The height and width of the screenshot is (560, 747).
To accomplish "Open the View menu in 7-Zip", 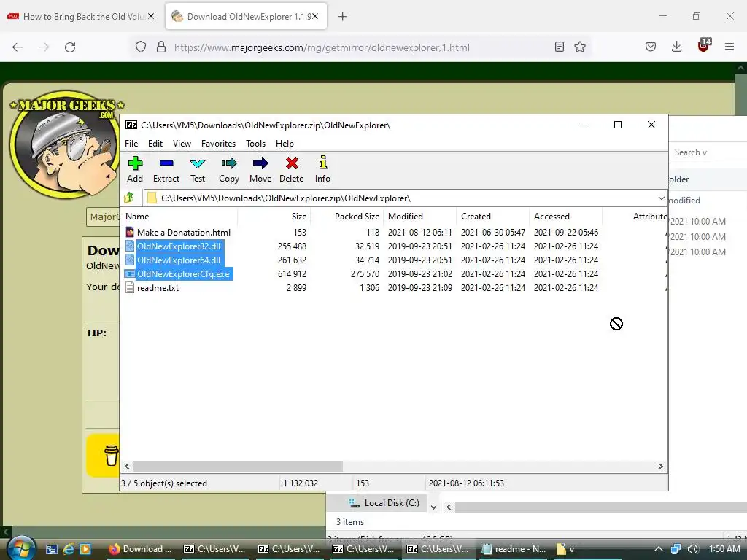I will (x=182, y=144).
